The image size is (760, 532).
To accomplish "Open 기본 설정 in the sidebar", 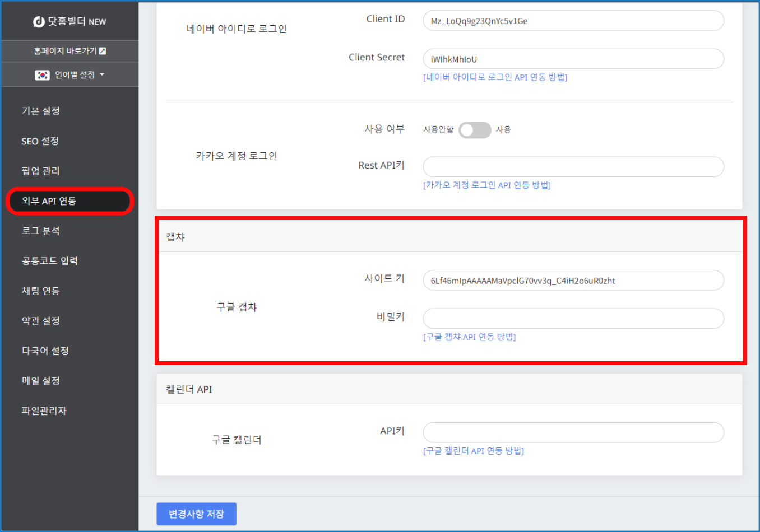I will 41,111.
